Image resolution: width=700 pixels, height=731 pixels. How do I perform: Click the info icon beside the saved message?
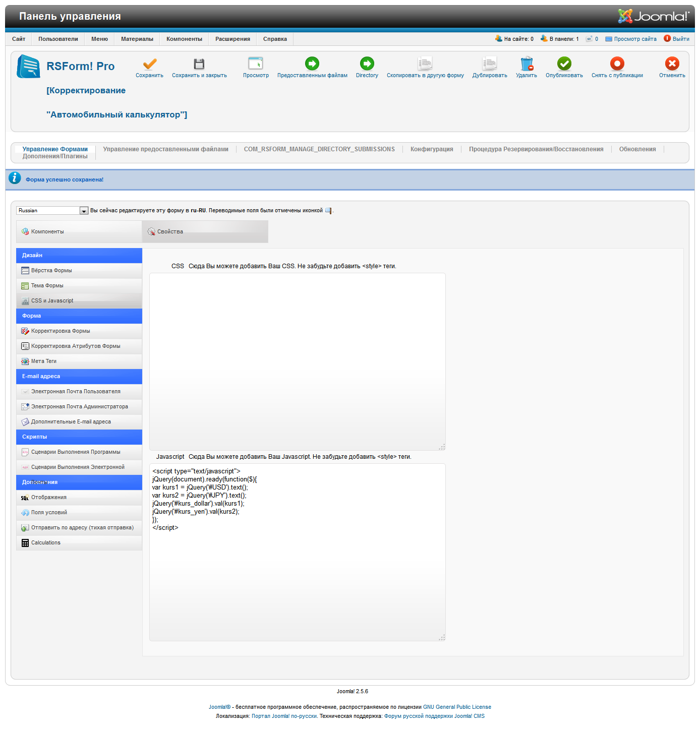[15, 177]
